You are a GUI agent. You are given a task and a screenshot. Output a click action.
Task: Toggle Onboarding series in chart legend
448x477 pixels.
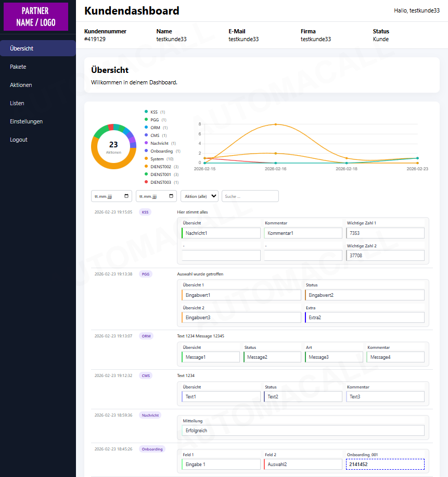tap(161, 151)
